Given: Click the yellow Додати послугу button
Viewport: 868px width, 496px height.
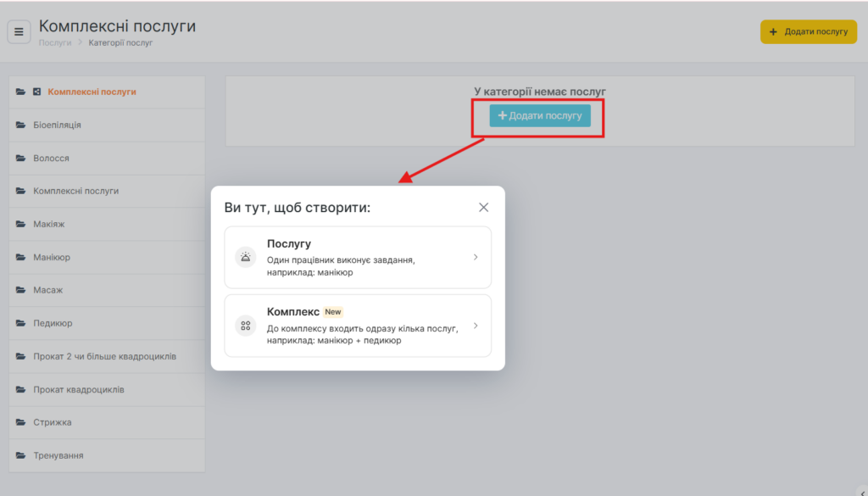Looking at the screenshot, I should click(x=809, y=32).
